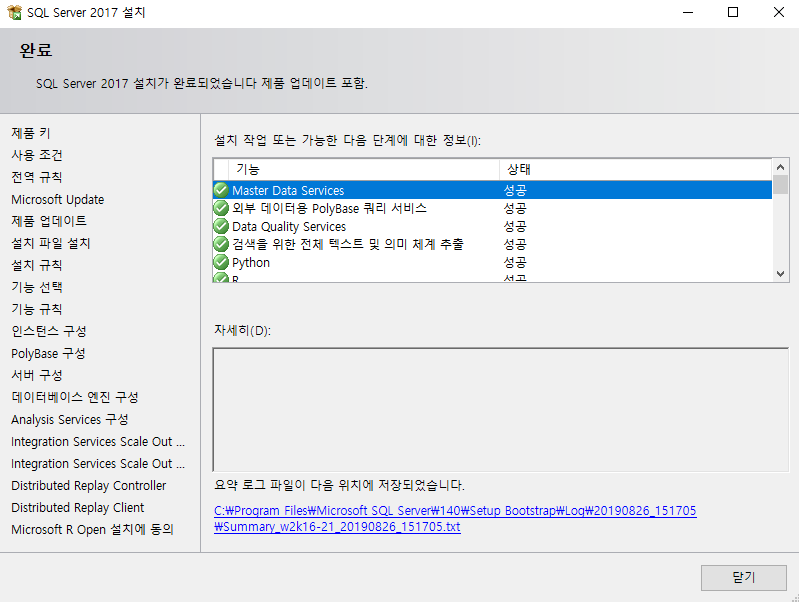The height and width of the screenshot is (602, 799).
Task: Maximize the SQL Server 2017 설치 window
Action: [733, 12]
